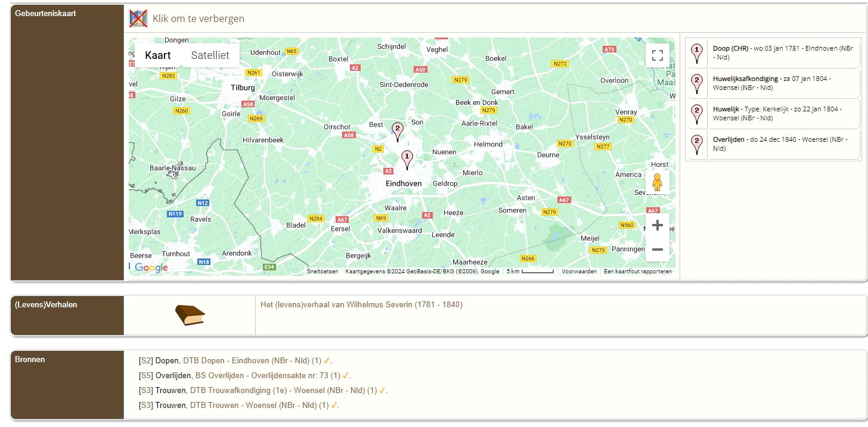Open DTB Dopen - Eindhoven source link
Viewport: 868px width, 427px height.
pyautogui.click(x=252, y=361)
